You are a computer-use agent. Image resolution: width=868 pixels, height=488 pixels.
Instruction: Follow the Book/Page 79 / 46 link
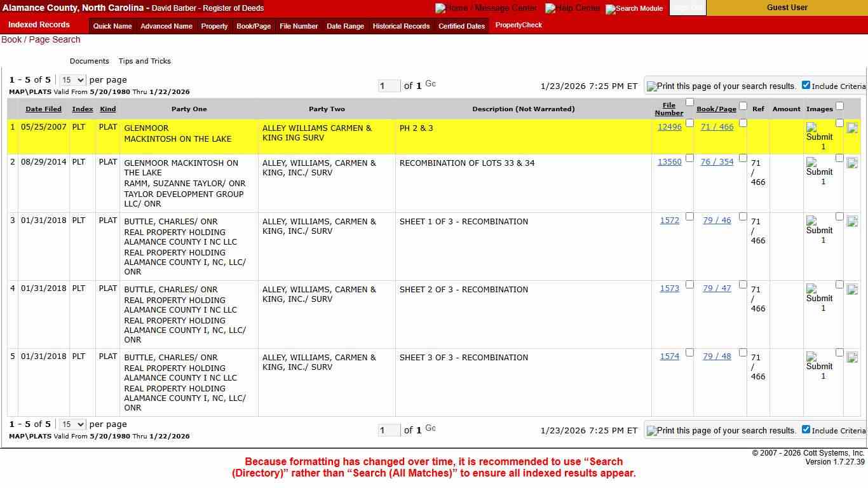(716, 220)
